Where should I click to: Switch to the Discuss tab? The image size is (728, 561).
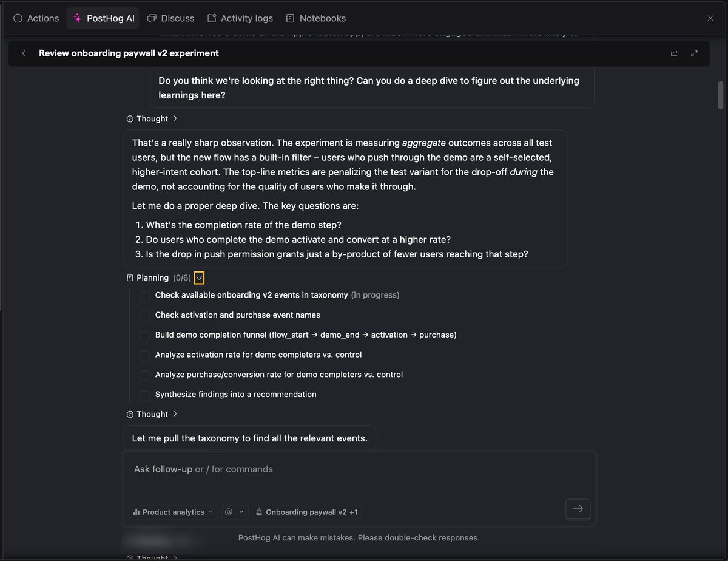click(x=171, y=18)
